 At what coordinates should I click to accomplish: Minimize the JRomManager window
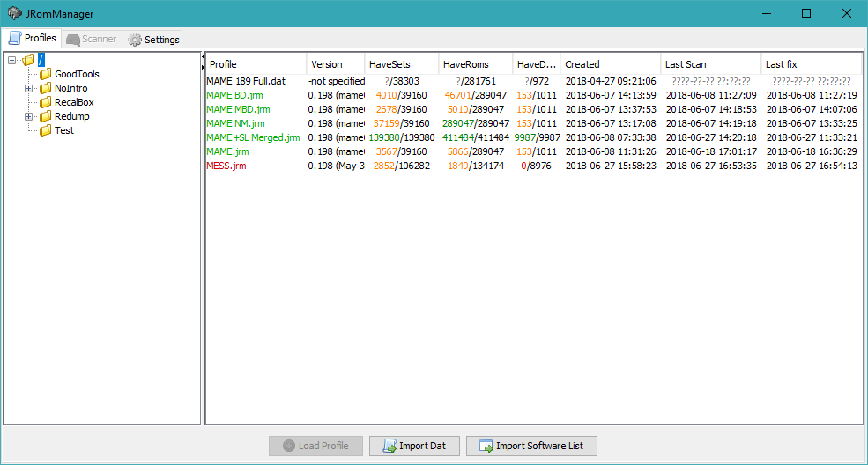click(x=767, y=13)
